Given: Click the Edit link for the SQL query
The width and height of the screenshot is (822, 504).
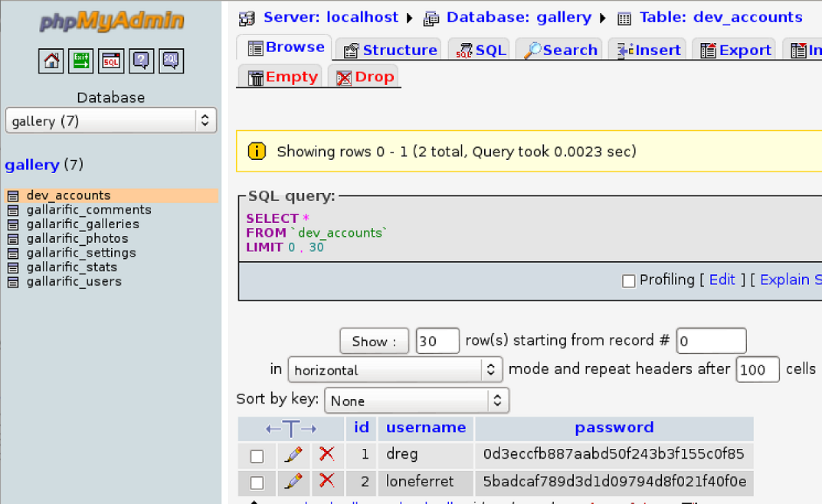Looking at the screenshot, I should [x=722, y=280].
